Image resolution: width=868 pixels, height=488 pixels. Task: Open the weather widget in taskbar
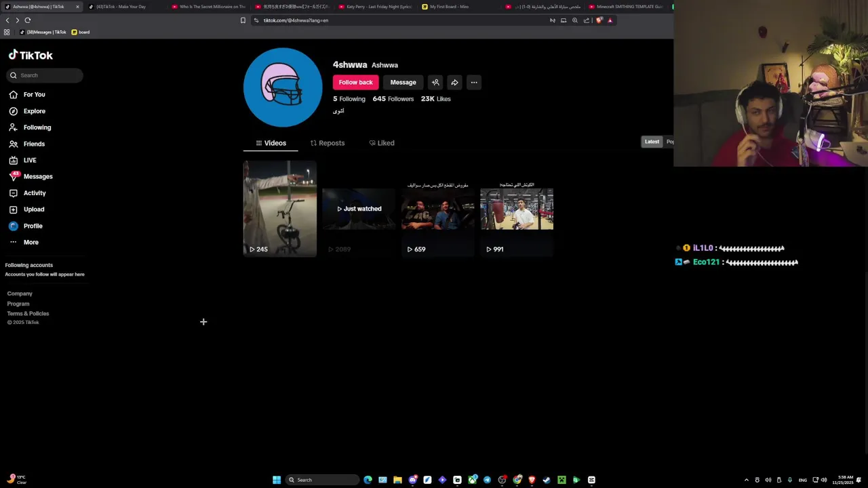(16, 480)
